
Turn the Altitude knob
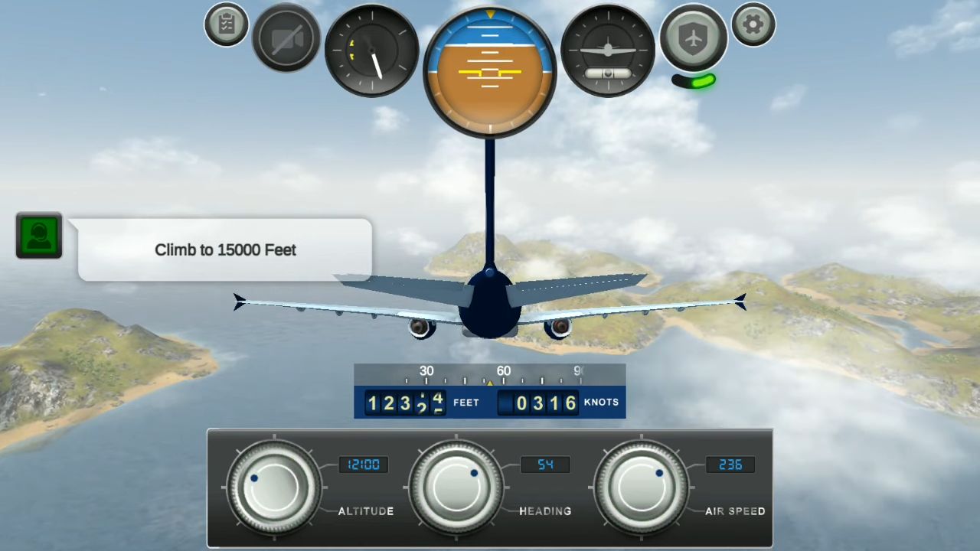[x=274, y=487]
